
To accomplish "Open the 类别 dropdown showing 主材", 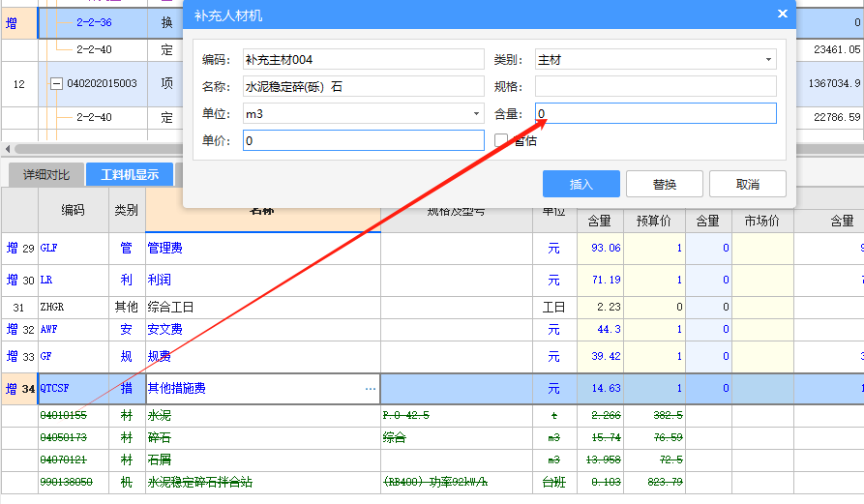I will [x=656, y=59].
